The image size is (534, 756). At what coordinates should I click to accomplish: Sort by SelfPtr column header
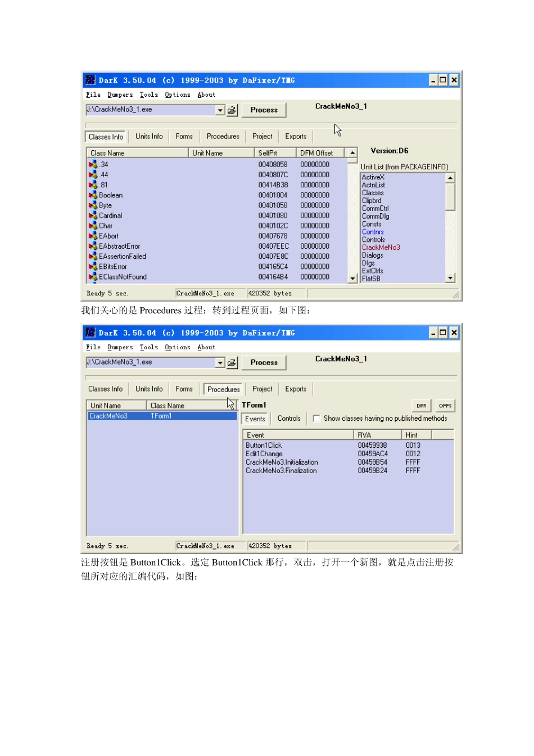275,153
